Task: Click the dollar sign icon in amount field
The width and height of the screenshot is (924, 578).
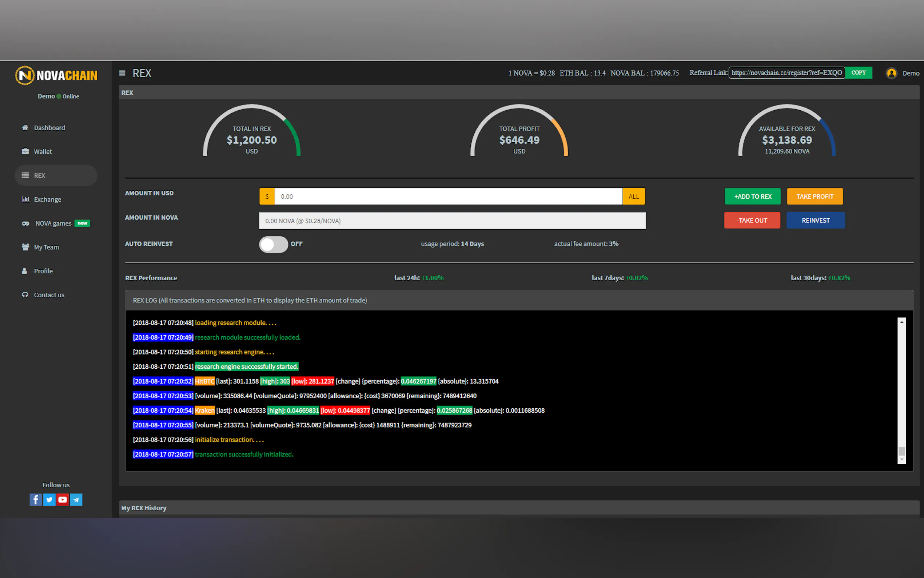Action: coord(267,197)
